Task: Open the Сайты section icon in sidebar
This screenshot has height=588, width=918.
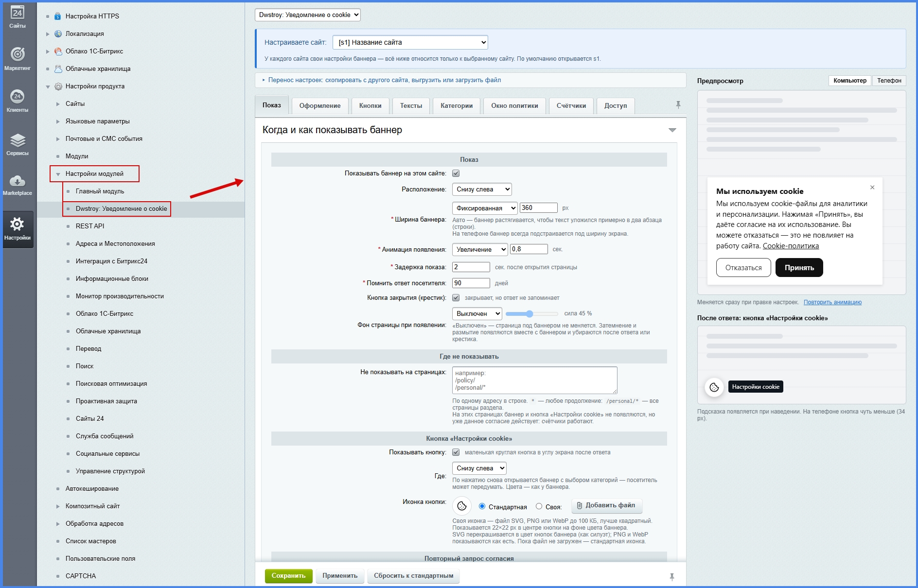Action: coord(18,13)
